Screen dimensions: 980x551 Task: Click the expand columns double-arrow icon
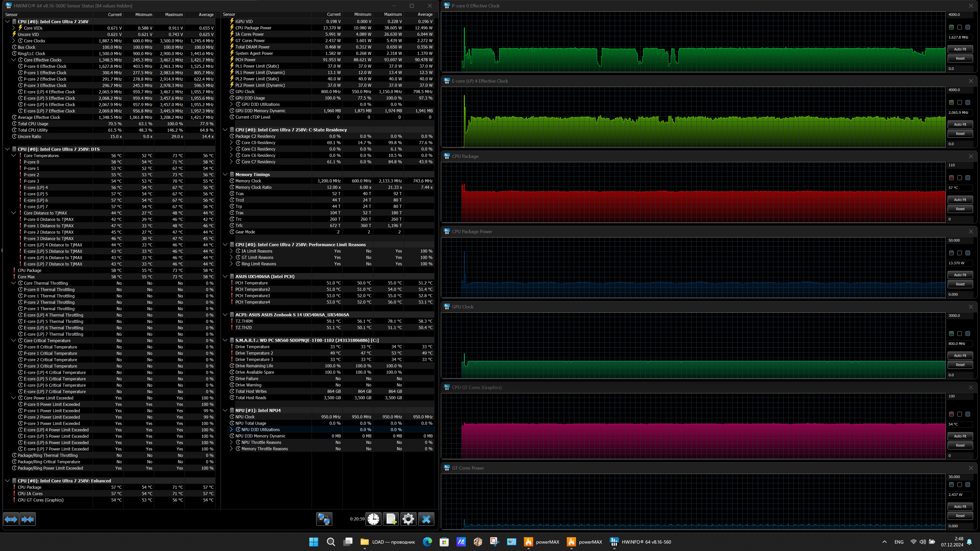(11, 519)
